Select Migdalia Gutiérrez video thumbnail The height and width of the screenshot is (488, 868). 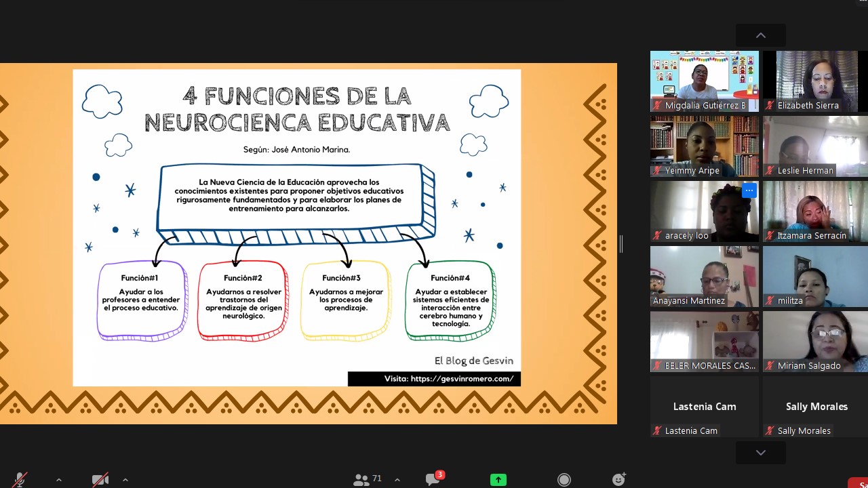point(705,81)
